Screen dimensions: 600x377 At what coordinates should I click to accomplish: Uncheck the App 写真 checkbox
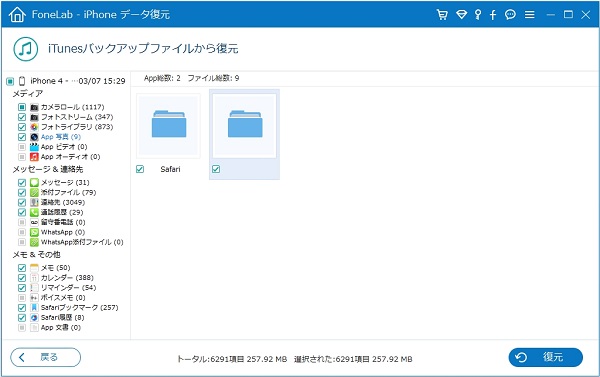click(22, 137)
